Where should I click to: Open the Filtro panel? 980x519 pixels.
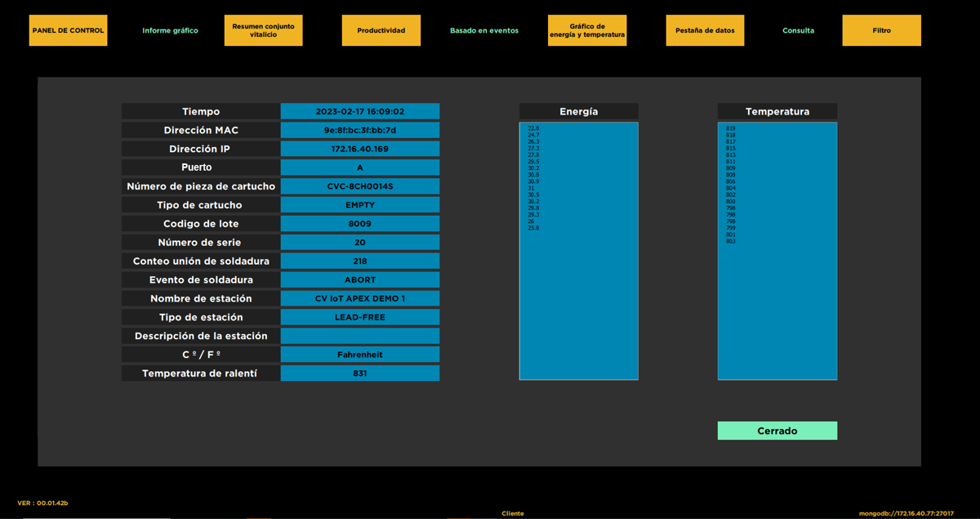tap(881, 29)
